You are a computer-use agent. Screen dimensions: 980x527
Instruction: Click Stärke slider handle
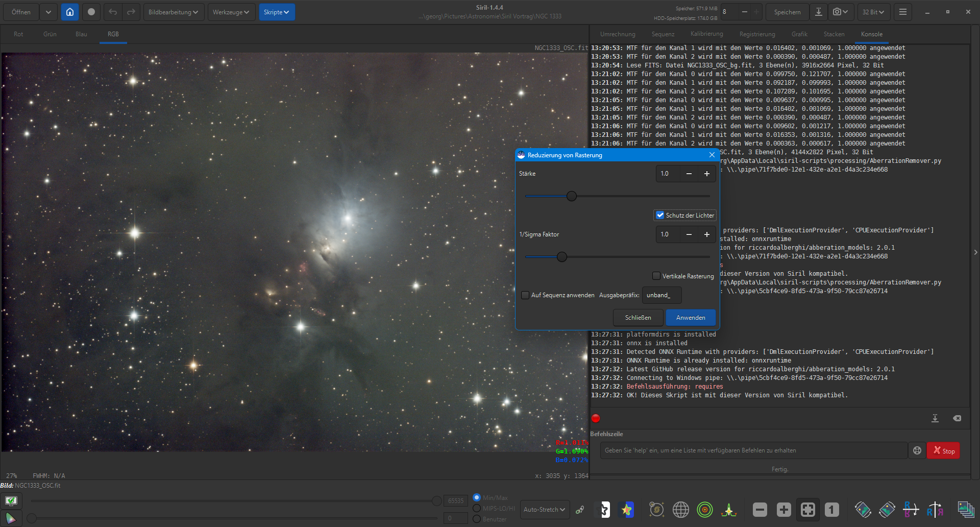(x=572, y=196)
